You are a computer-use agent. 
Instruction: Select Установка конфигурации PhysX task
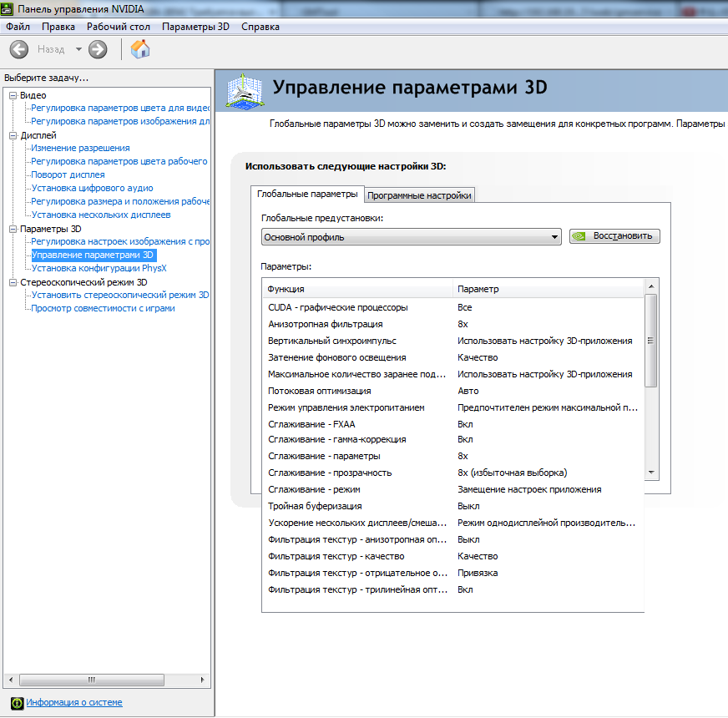tap(99, 269)
